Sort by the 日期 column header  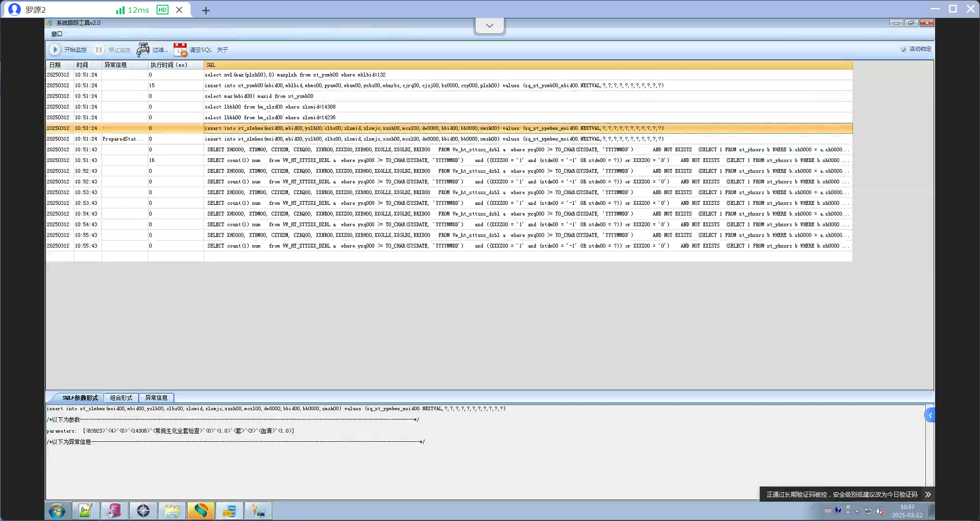tap(60, 65)
